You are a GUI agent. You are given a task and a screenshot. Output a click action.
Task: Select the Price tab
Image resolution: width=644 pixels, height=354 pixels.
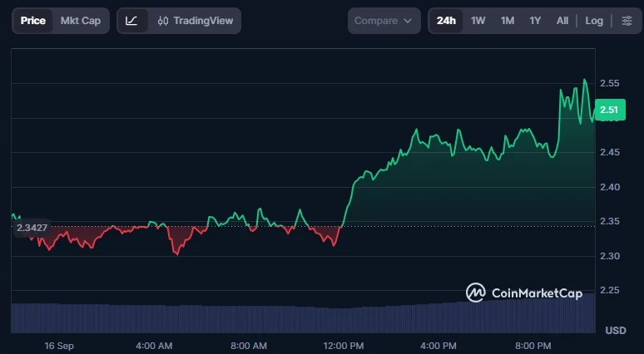32,21
